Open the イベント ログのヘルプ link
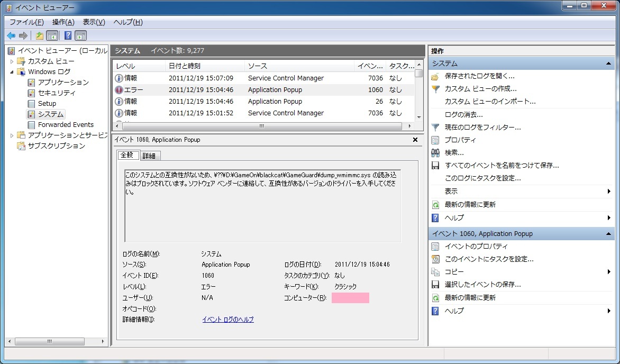Image resolution: width=620 pixels, height=364 pixels. (228, 320)
